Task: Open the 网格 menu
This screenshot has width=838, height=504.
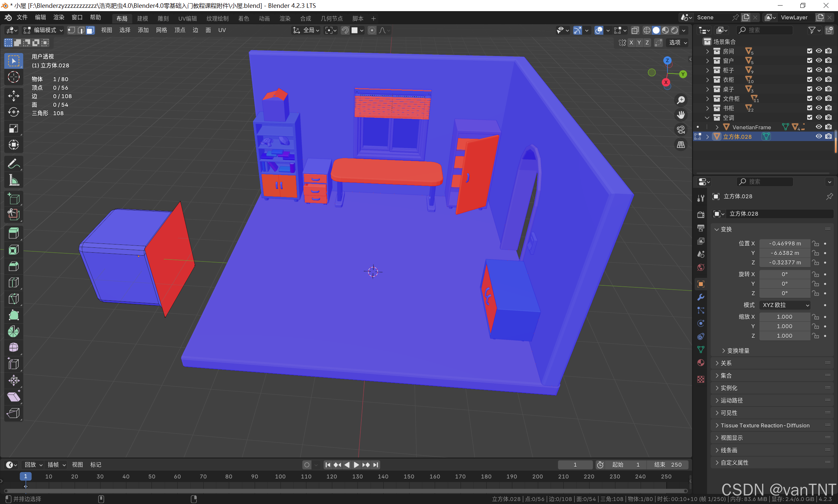Action: pos(161,30)
